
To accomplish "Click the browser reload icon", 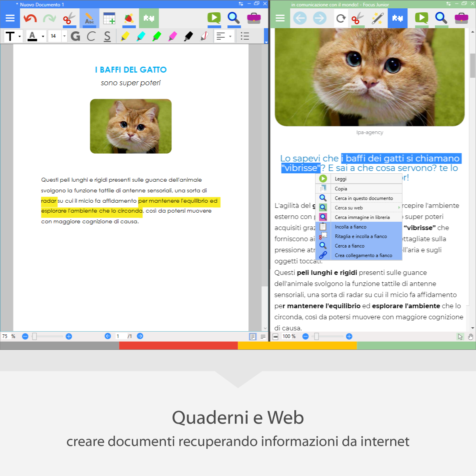I will 341,18.
